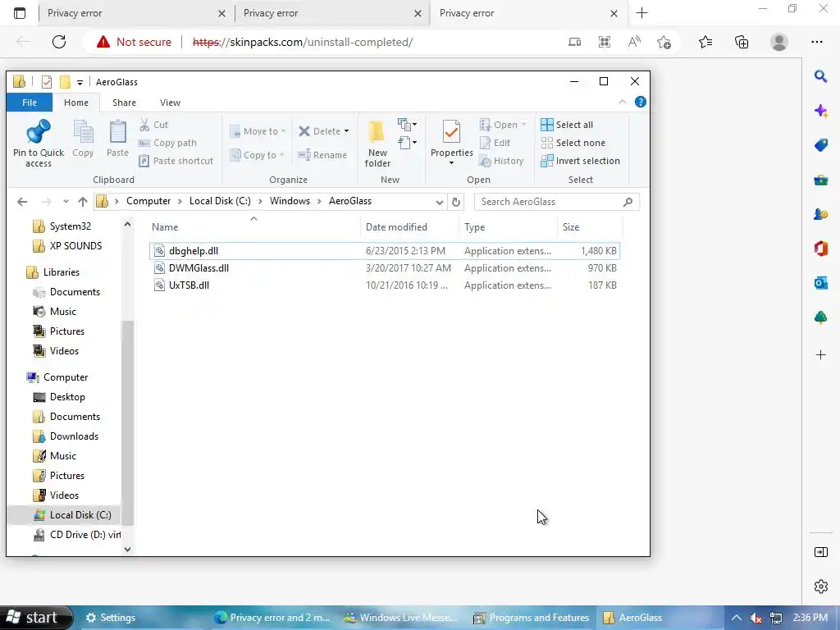Open Edge sidebar search icon
The width and height of the screenshot is (840, 630).
[820, 76]
